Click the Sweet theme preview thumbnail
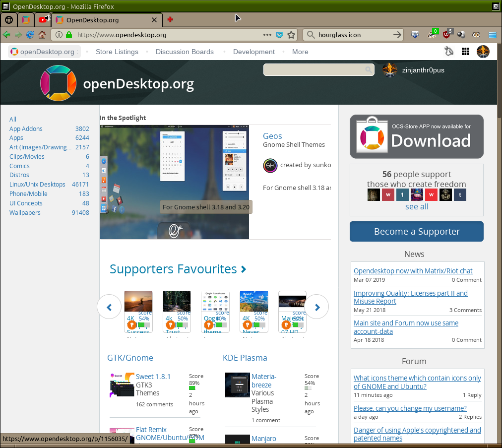This screenshot has width=502, height=448. coord(122,384)
